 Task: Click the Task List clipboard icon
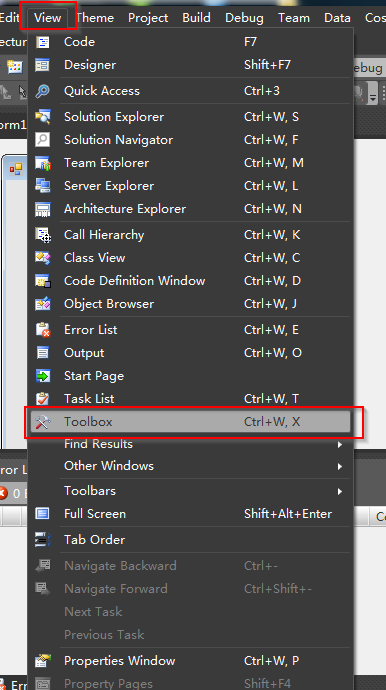43,399
